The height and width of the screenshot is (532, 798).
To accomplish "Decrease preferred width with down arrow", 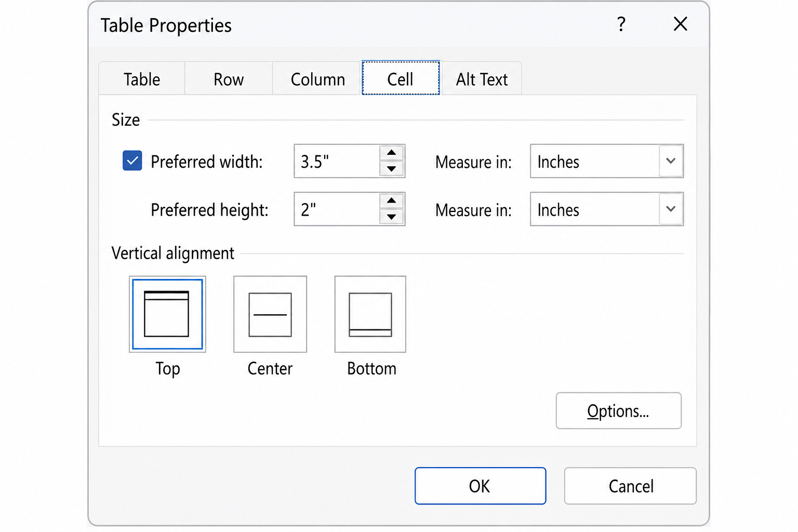I will click(392, 169).
